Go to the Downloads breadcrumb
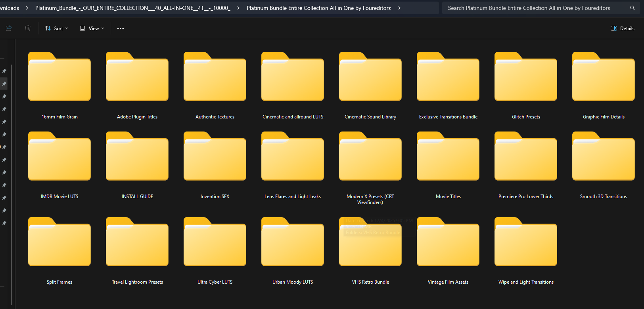 [x=10, y=8]
